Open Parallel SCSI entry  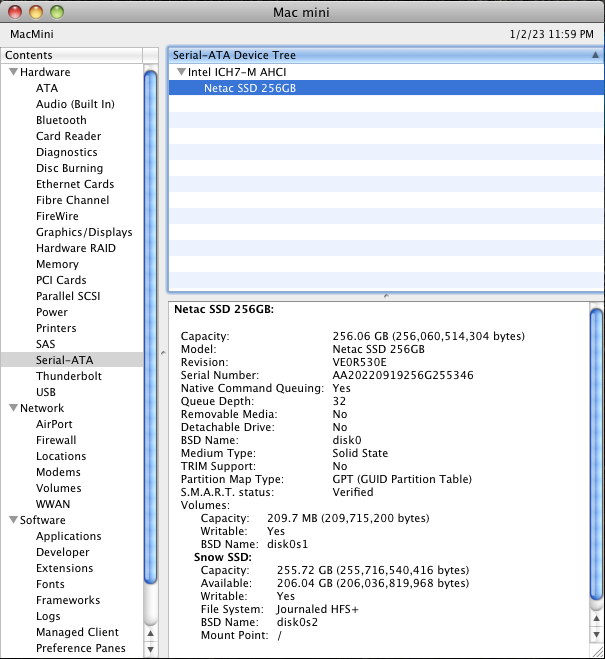coord(68,296)
